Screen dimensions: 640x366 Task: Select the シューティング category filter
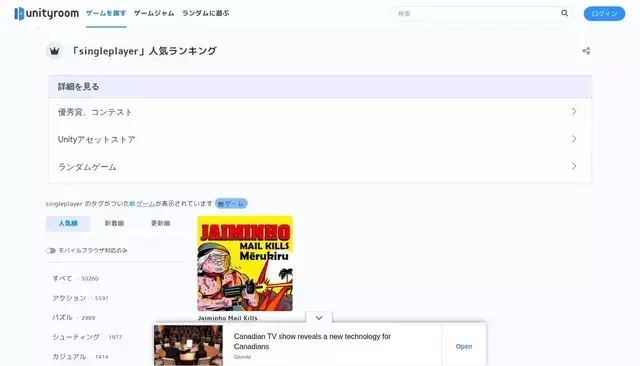(x=87, y=337)
